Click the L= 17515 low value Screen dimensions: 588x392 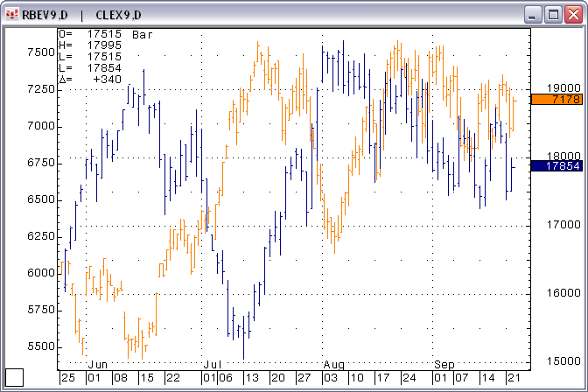click(x=90, y=57)
